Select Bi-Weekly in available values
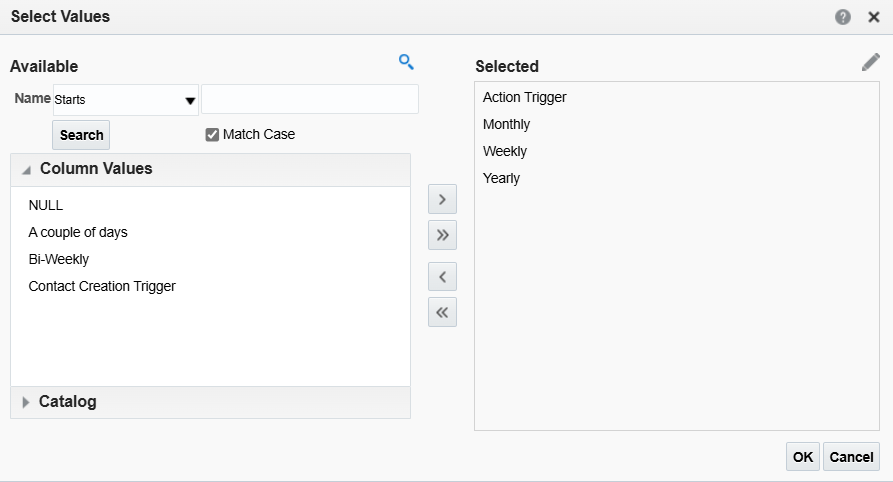The height and width of the screenshot is (482, 893). [59, 259]
